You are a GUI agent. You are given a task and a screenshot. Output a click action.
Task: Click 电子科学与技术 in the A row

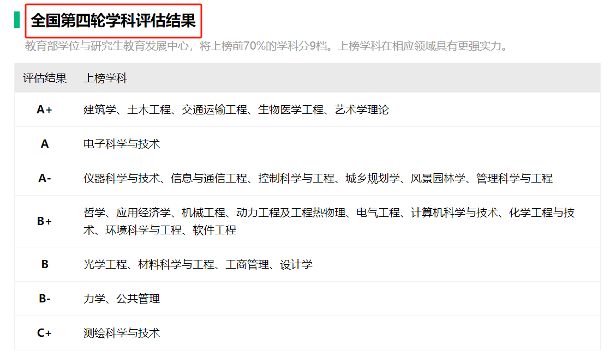click(x=122, y=144)
